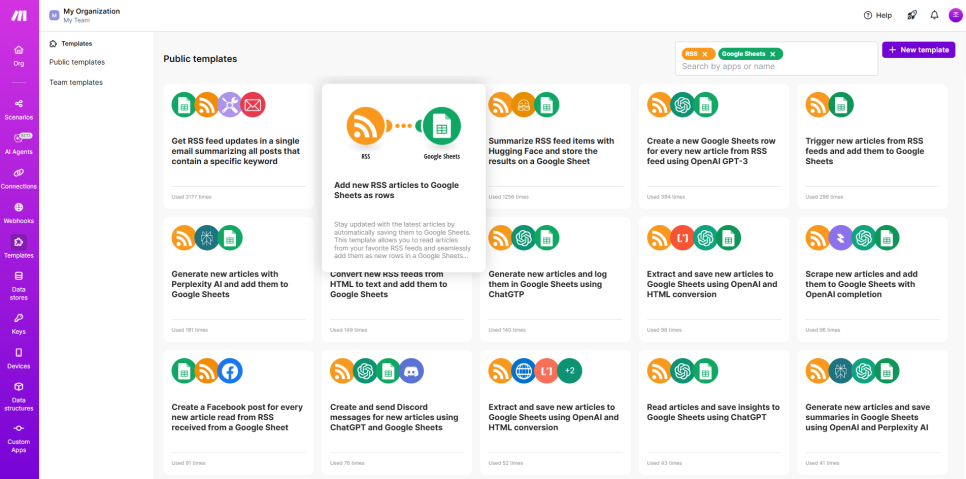Click the large Google Sheets module icon
966x479 pixels.
(442, 126)
